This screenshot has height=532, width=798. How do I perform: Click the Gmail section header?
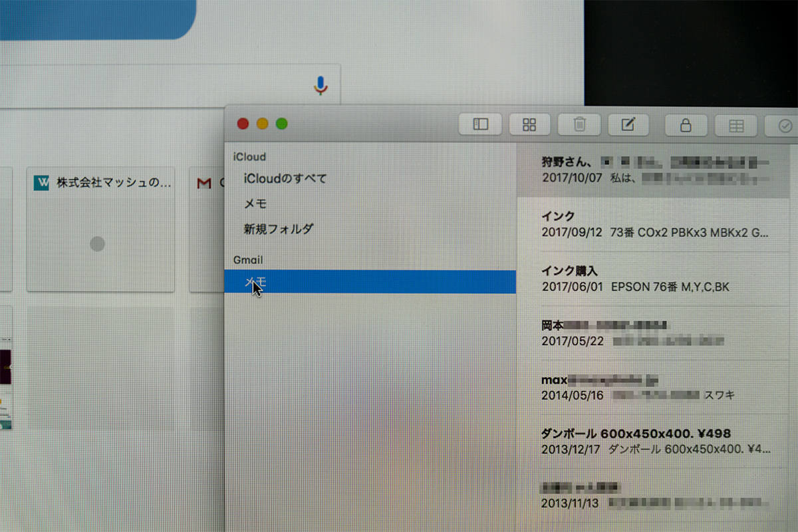[x=248, y=260]
